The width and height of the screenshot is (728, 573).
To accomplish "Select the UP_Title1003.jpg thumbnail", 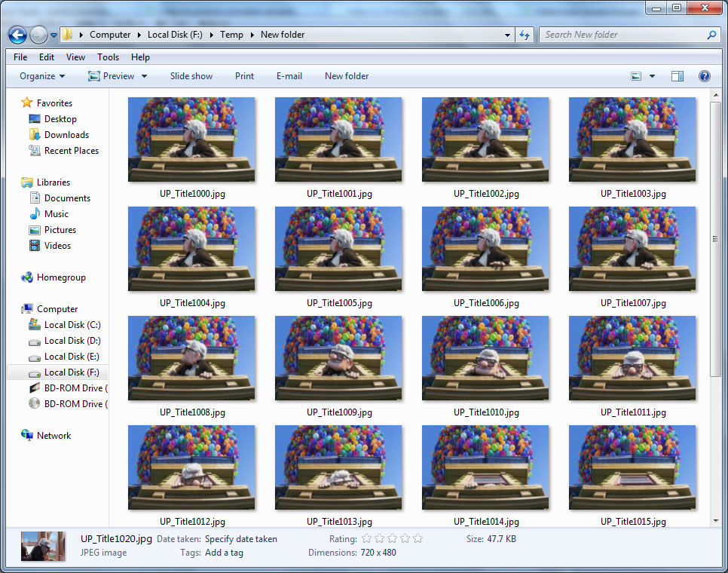I will point(632,139).
